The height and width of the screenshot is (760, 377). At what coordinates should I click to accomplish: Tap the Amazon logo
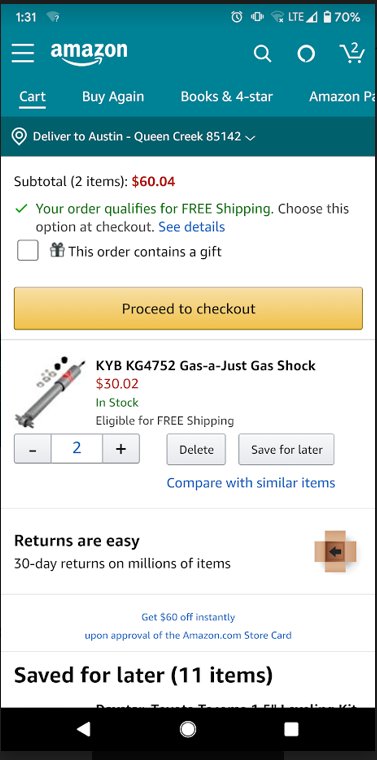89,53
